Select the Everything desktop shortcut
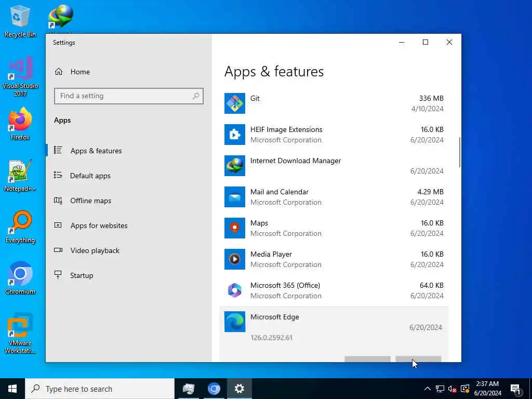 [x=20, y=227]
